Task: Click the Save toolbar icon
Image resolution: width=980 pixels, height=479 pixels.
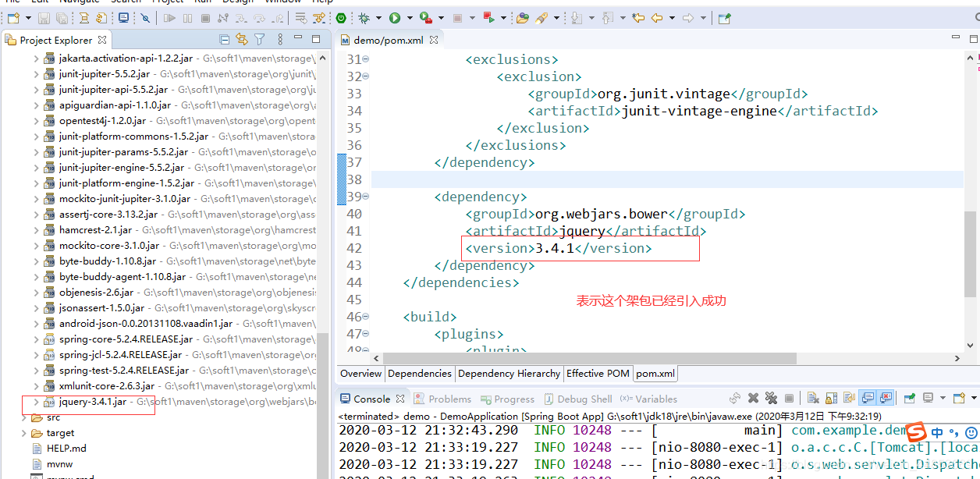Action: [44, 18]
